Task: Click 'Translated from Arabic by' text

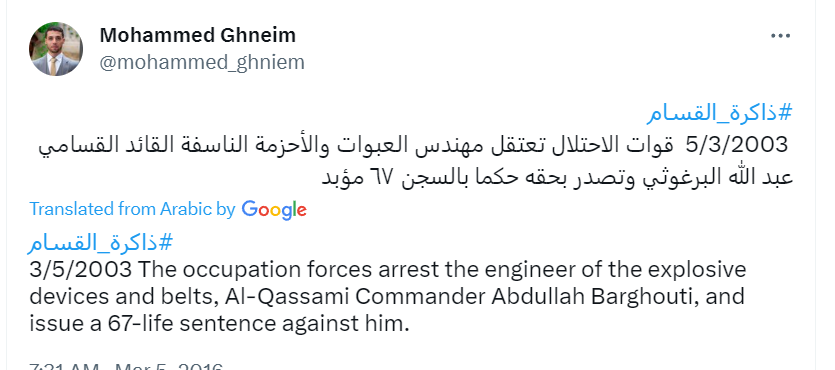Action: tap(132, 209)
